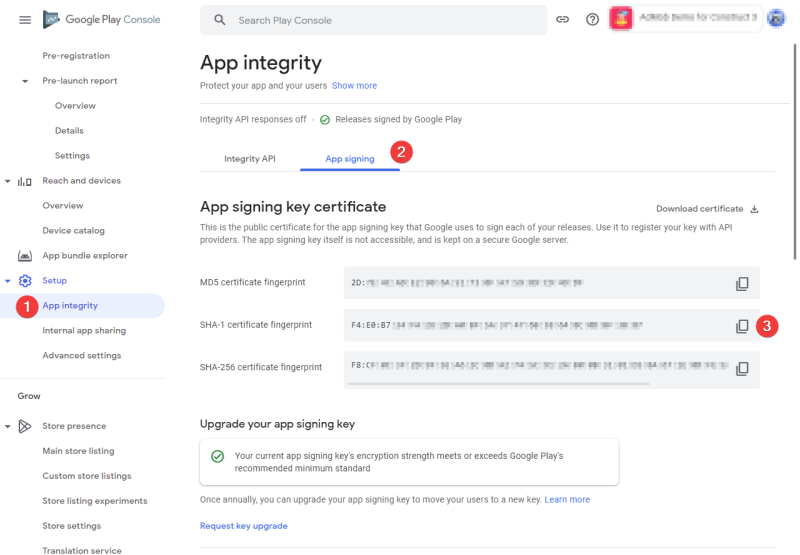The image size is (800, 555).
Task: Collapse the Setup section
Action: click(x=8, y=281)
